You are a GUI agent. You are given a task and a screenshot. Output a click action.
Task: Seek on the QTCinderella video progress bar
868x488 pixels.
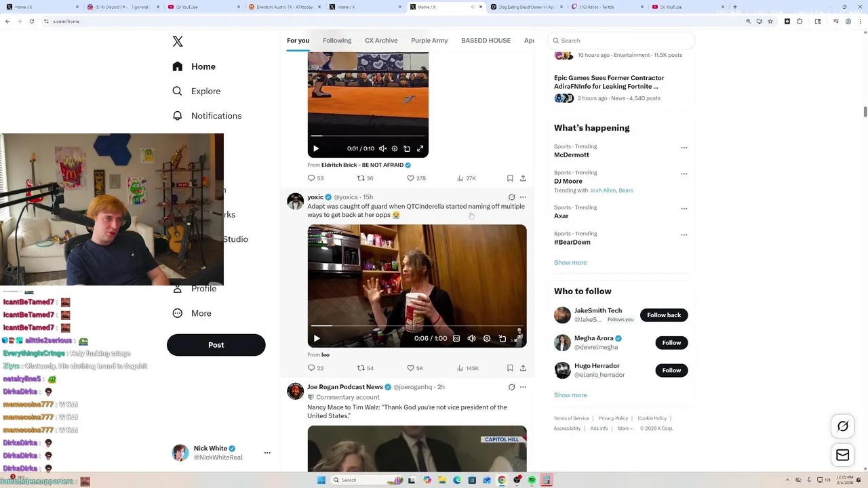pyautogui.click(x=416, y=326)
